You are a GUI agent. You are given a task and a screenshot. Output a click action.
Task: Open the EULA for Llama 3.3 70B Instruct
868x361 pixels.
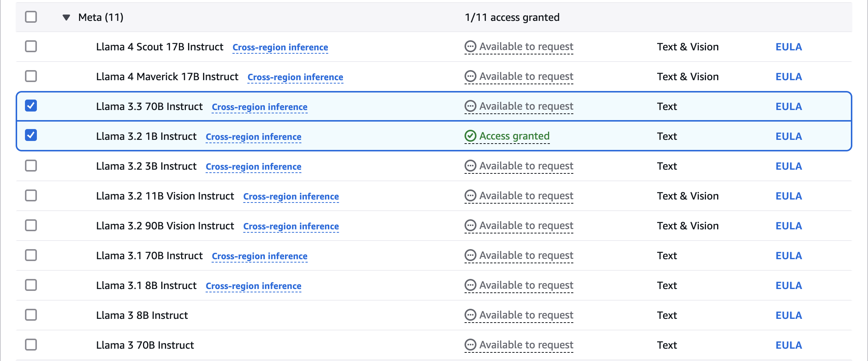tap(789, 107)
